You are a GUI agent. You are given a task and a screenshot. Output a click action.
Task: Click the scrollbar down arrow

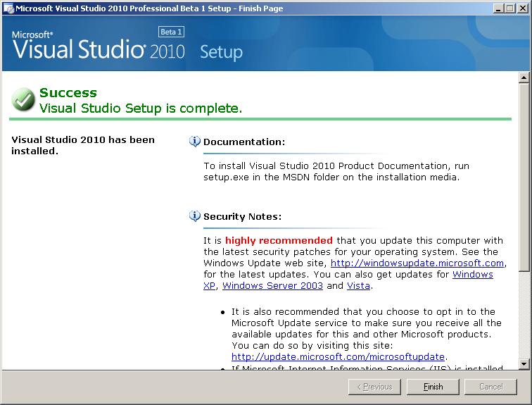(x=524, y=364)
